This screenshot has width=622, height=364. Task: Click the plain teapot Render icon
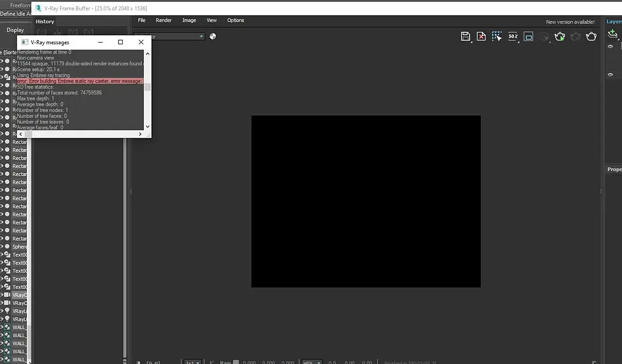pos(591,36)
